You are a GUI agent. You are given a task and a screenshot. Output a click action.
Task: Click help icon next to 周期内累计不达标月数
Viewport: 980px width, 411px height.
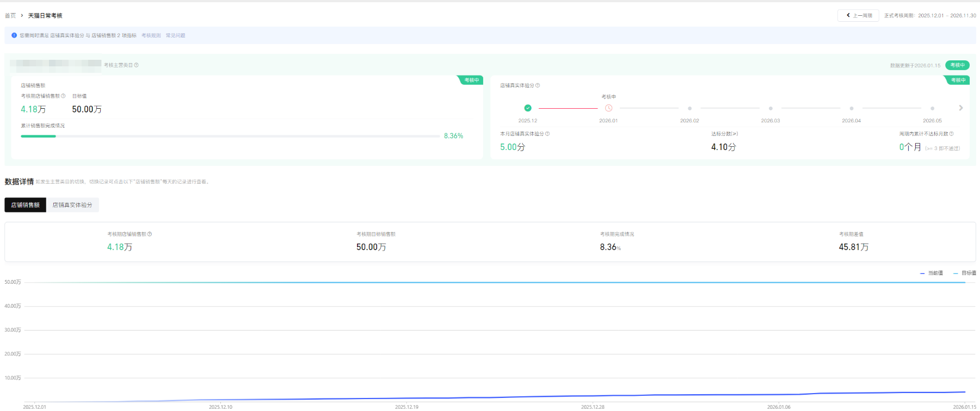[951, 134]
